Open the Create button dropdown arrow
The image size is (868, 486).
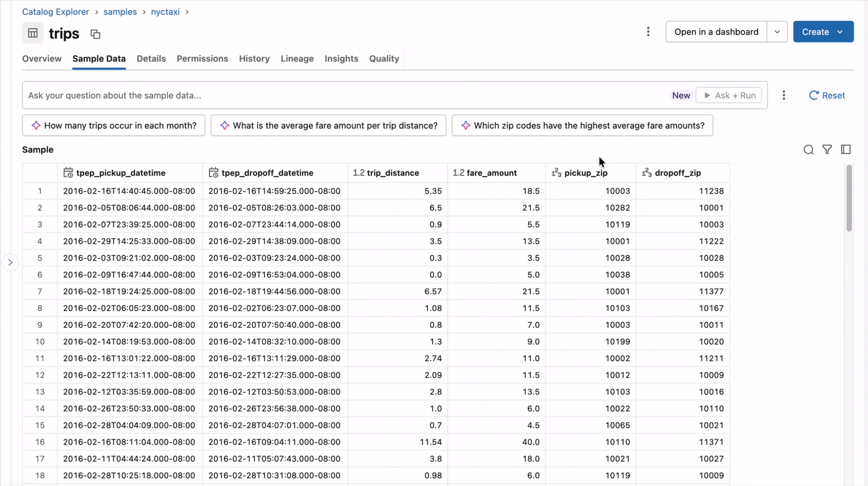coord(840,32)
